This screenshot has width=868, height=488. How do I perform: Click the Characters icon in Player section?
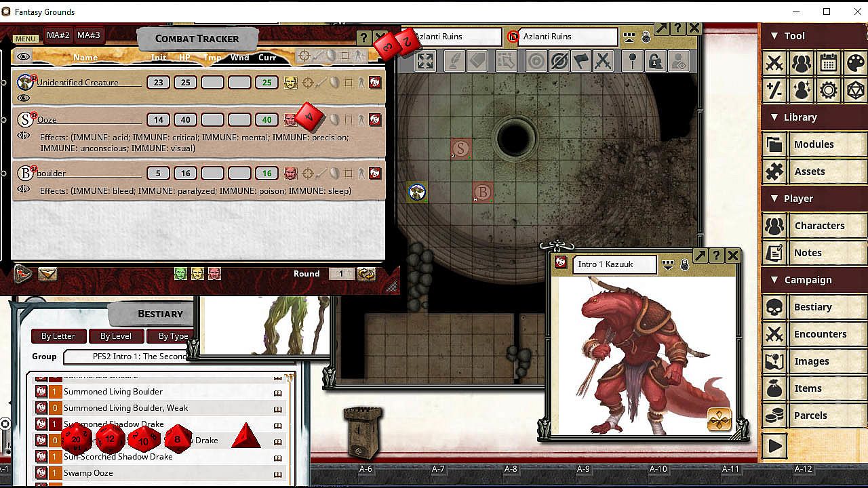774,226
